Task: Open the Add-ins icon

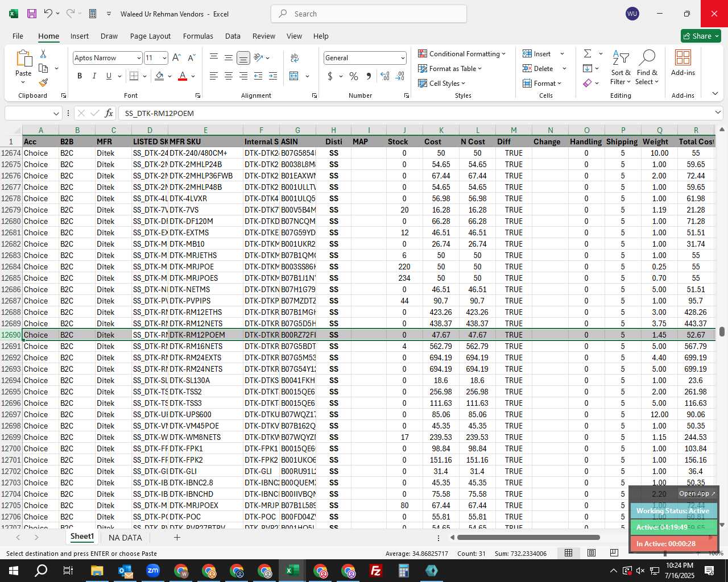Action: pos(683,63)
